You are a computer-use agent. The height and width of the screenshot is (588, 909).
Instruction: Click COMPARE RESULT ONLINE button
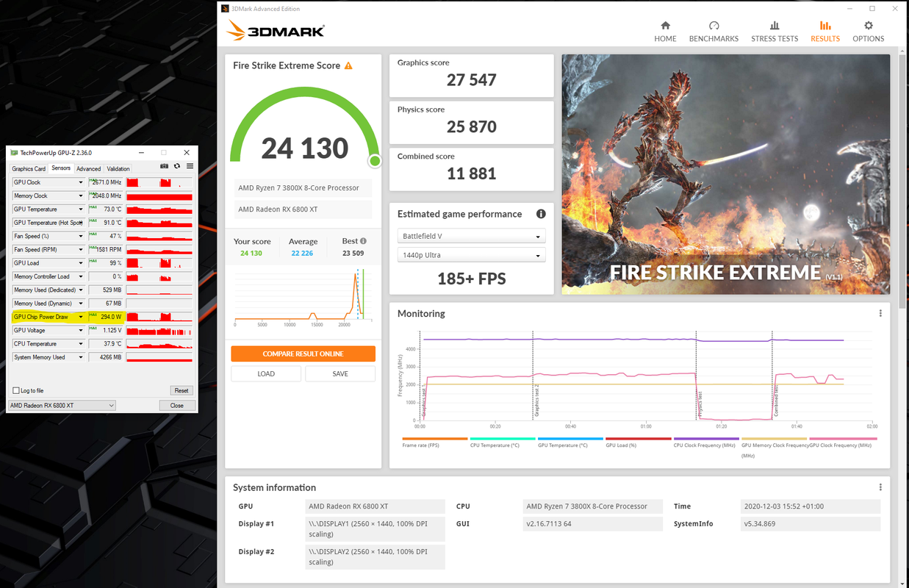[303, 354]
